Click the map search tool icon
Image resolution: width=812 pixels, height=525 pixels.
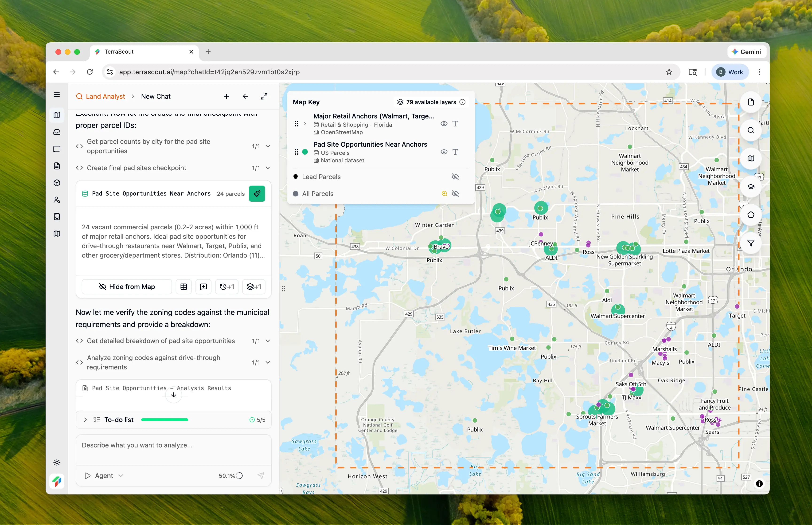pos(750,130)
